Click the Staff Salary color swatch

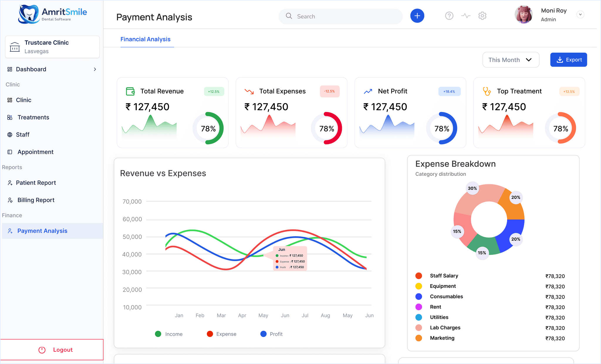tap(419, 275)
